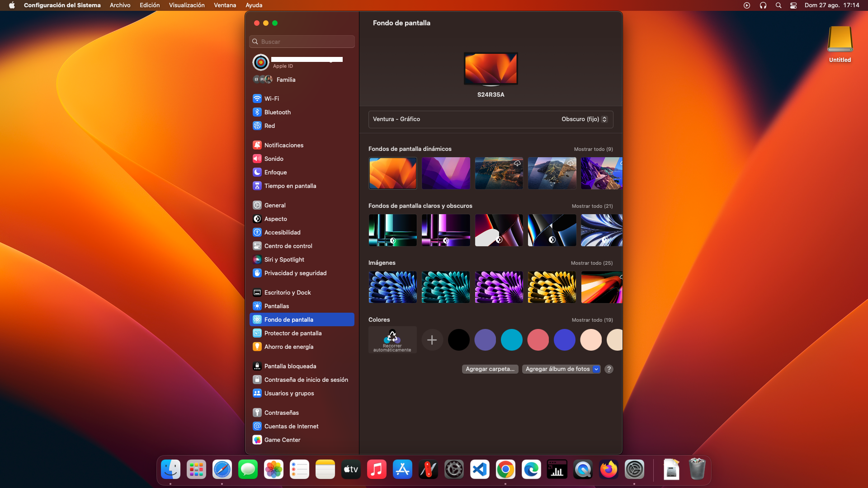Viewport: 868px width, 488px height.
Task: Click the help question mark button
Action: [609, 369]
